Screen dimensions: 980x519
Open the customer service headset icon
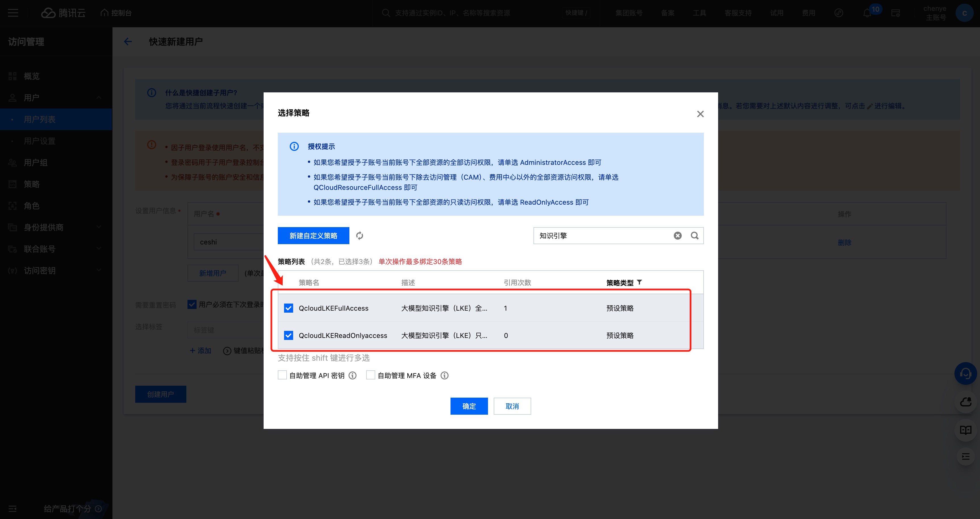pos(965,373)
